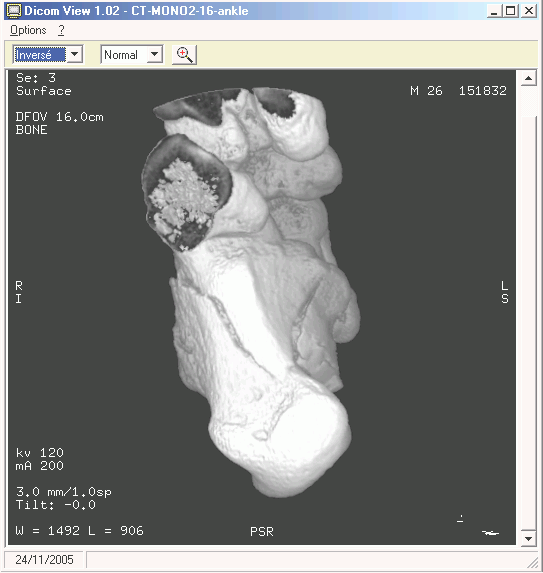
Task: Click the scroll down arrow of image scrollbar
Action: (x=528, y=538)
